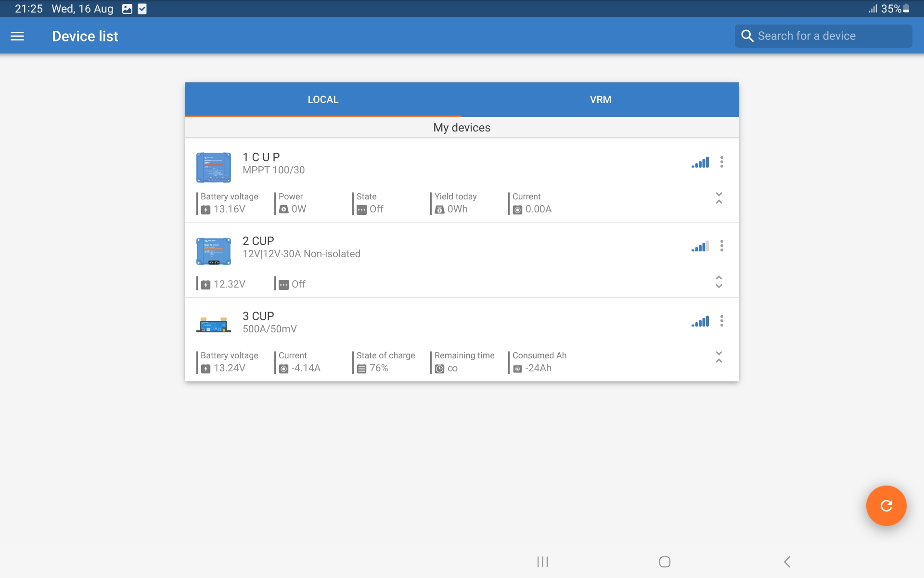
Task: Click the Consumed Ah -24Ah icon
Action: point(517,368)
